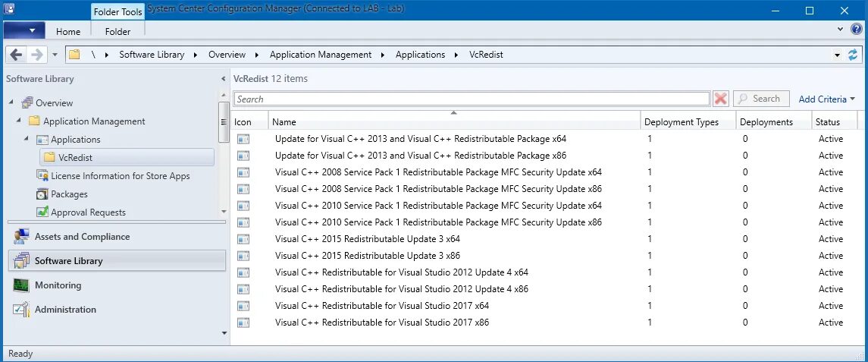Click the back navigation arrow

(17, 55)
